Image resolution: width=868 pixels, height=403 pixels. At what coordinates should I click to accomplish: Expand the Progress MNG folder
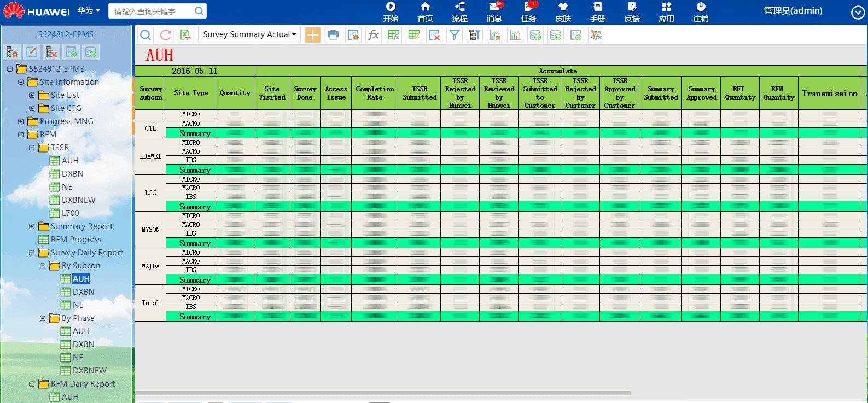click(x=21, y=121)
